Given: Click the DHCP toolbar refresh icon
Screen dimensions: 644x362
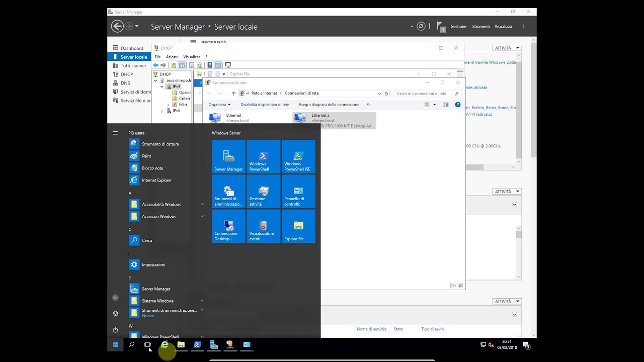Looking at the screenshot, I should click(200, 65).
